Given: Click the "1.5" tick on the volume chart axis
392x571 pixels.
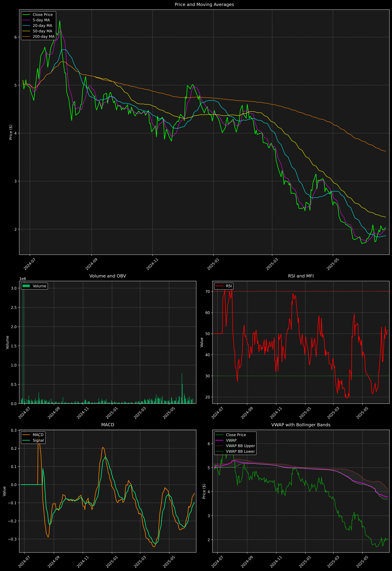Looking at the screenshot, I should point(14,346).
